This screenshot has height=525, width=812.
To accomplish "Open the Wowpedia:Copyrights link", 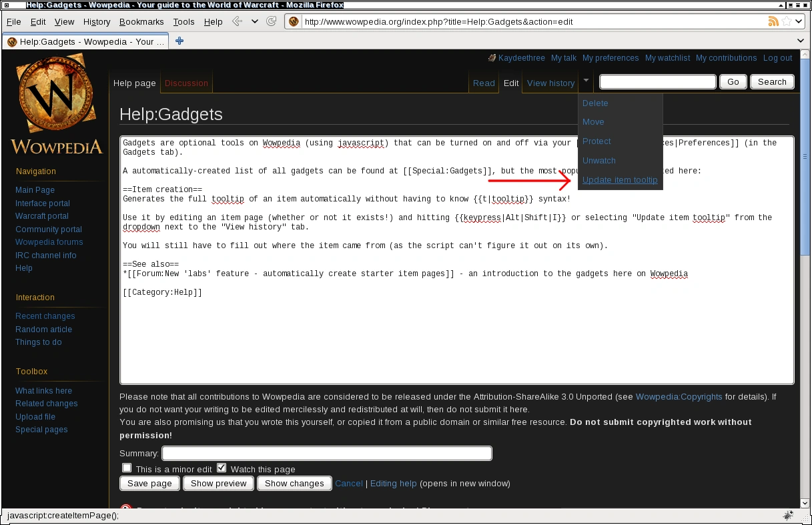I will pos(679,396).
